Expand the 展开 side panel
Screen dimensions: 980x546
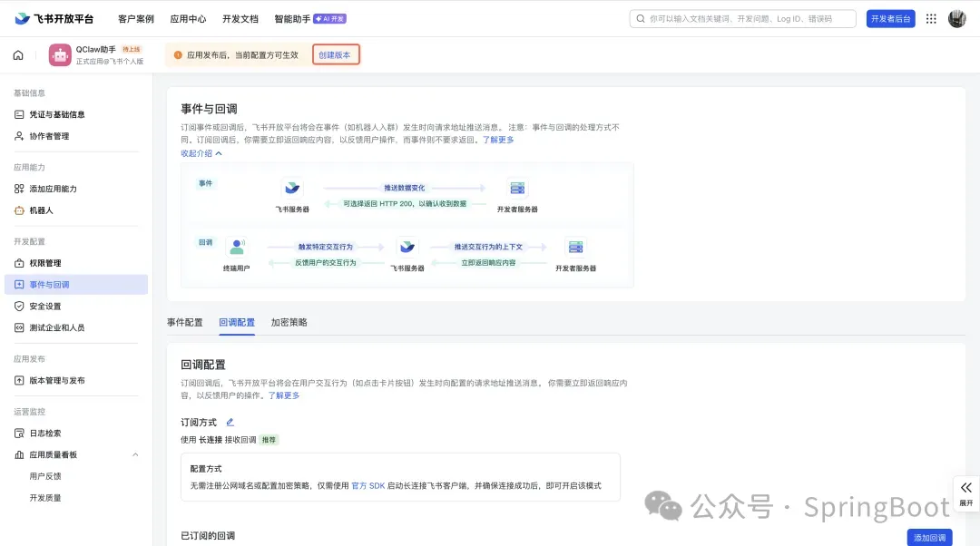[965, 492]
